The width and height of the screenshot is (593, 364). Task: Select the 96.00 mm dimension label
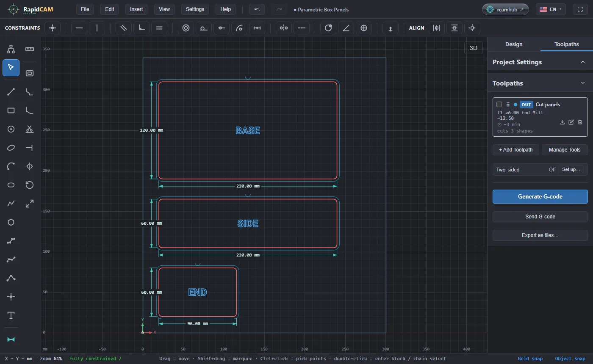pyautogui.click(x=197, y=324)
